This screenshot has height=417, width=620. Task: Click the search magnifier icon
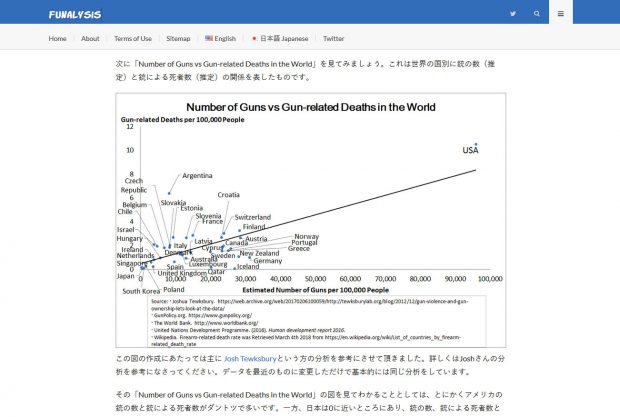537,13
